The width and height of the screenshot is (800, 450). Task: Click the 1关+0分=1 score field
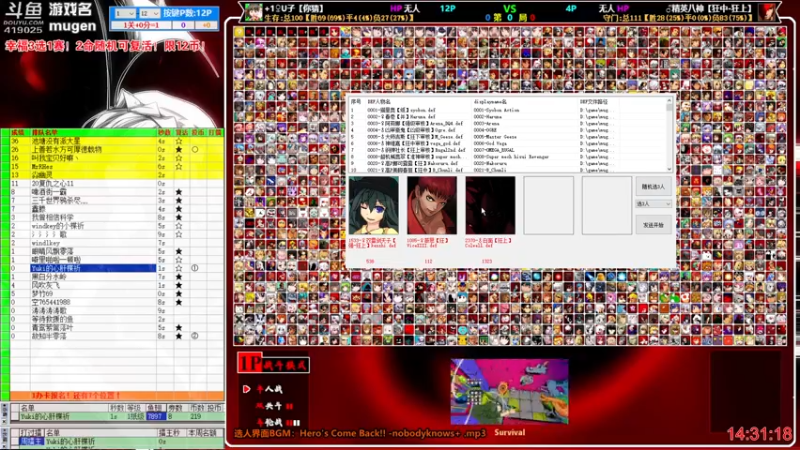[141, 25]
